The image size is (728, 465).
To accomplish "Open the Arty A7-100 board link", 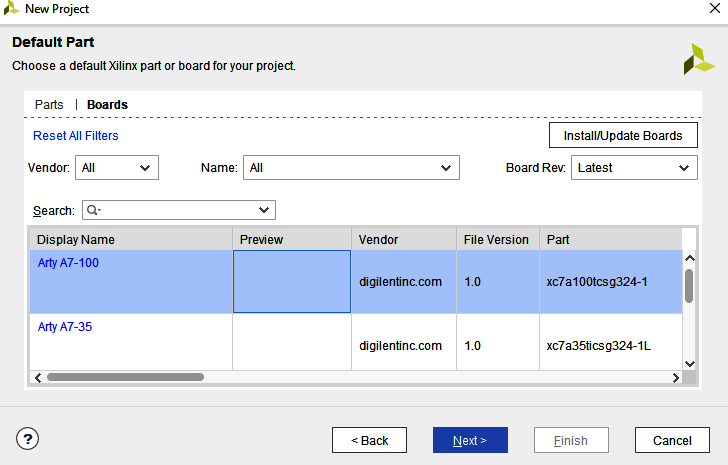I will (68, 263).
